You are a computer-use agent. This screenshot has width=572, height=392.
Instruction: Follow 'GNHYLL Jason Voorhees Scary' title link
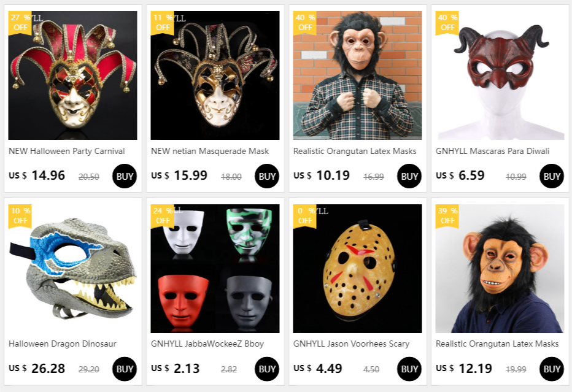coord(351,344)
